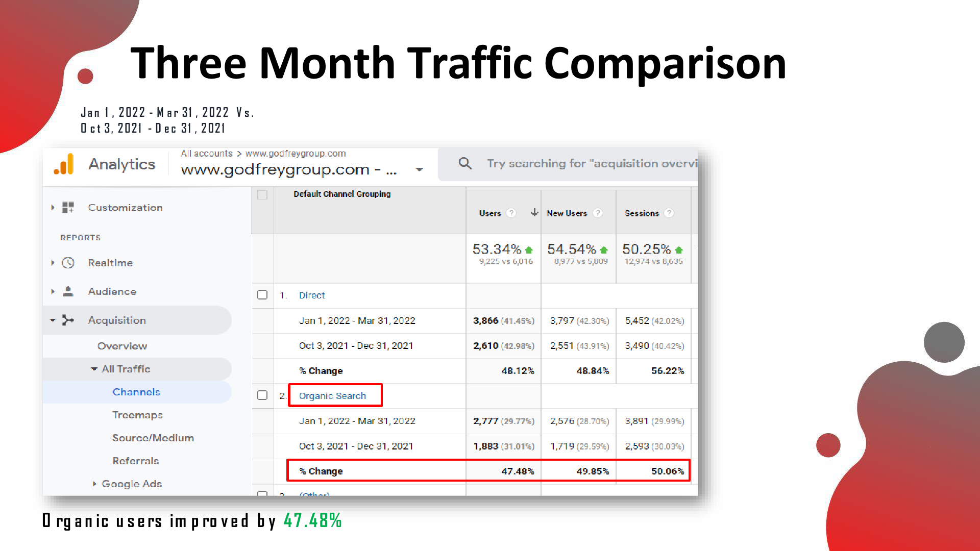Click the Direct channel link

[x=312, y=295]
